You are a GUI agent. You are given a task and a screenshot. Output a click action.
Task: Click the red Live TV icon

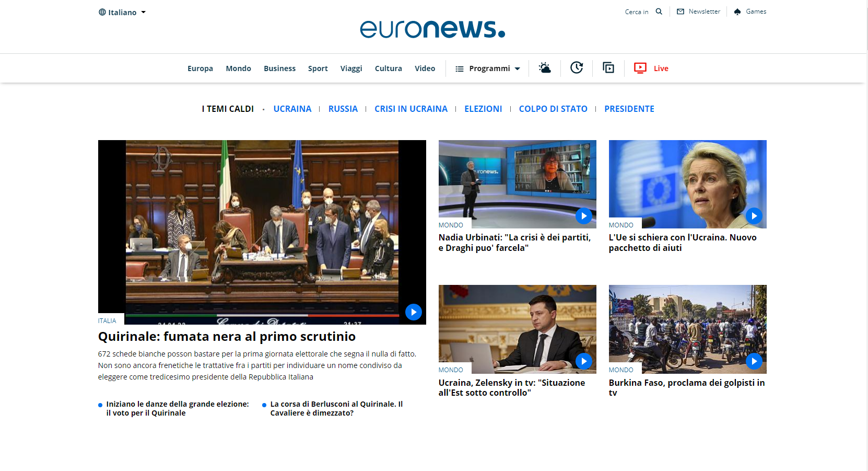click(640, 68)
